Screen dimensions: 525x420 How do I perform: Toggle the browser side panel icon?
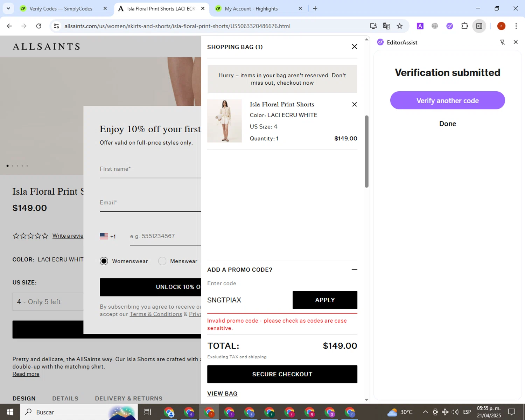pyautogui.click(x=479, y=26)
